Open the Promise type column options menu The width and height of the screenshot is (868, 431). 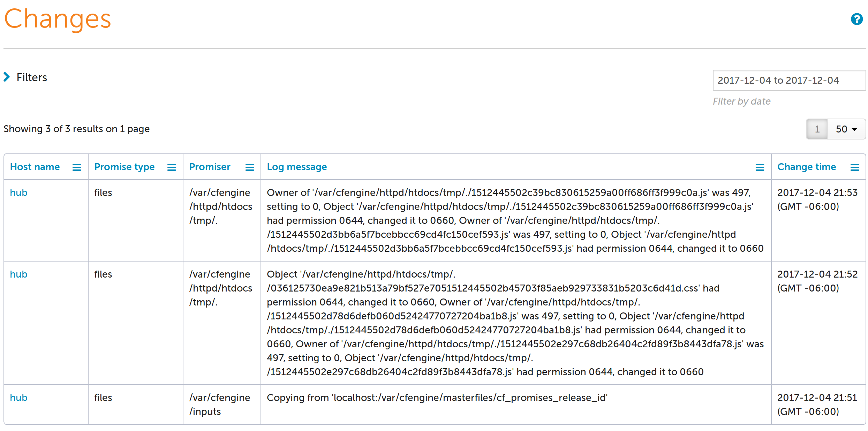point(172,167)
